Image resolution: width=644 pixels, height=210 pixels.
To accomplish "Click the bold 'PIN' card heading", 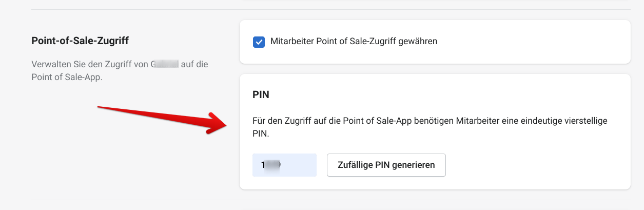I will tap(261, 95).
